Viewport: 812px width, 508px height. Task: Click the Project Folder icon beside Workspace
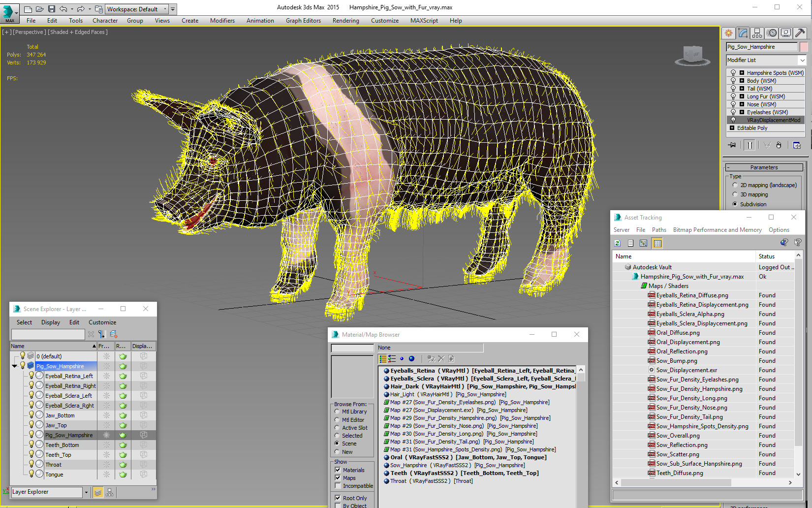click(x=99, y=9)
